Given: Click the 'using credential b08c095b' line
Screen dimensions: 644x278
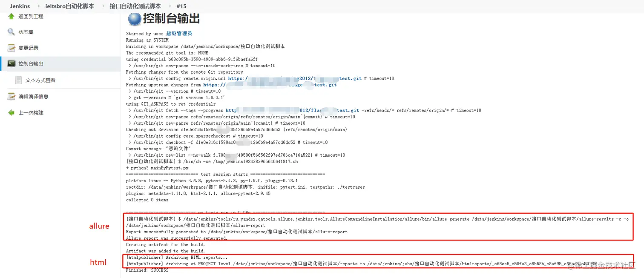Looking at the screenshot, I should coord(192,59).
